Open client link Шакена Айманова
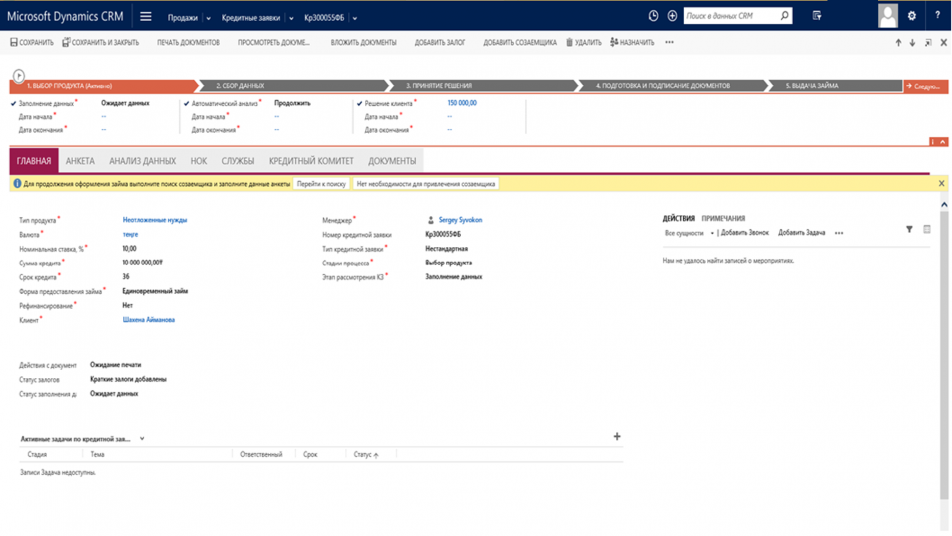The image size is (952, 536). click(149, 320)
